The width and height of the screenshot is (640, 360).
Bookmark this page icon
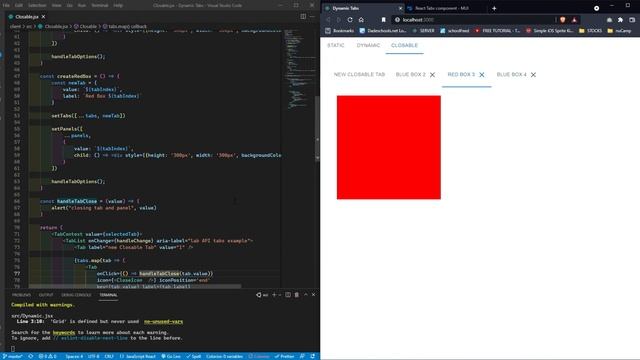(383, 20)
